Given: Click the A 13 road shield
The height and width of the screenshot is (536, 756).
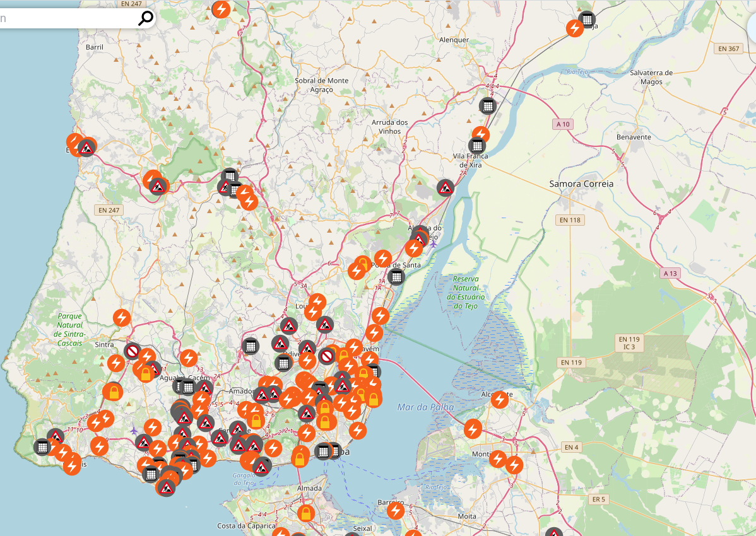Looking at the screenshot, I should pyautogui.click(x=670, y=274).
